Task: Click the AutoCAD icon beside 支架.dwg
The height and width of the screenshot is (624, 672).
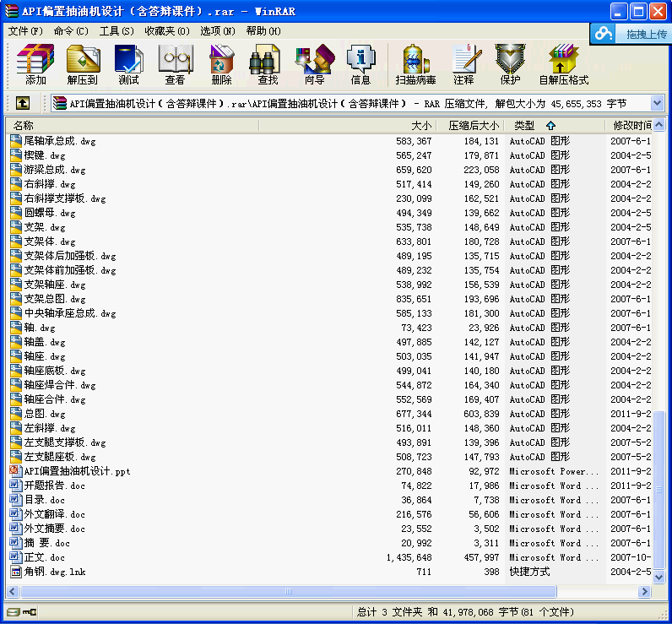Action: [x=16, y=227]
